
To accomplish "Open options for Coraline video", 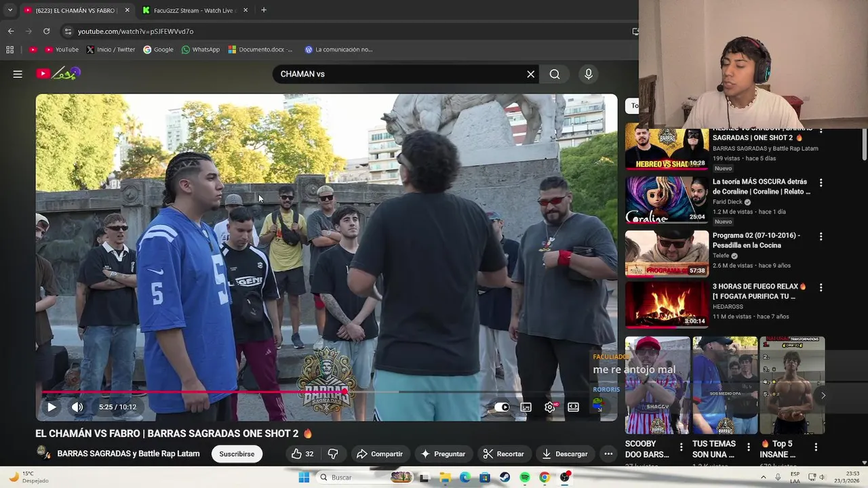I will (821, 183).
